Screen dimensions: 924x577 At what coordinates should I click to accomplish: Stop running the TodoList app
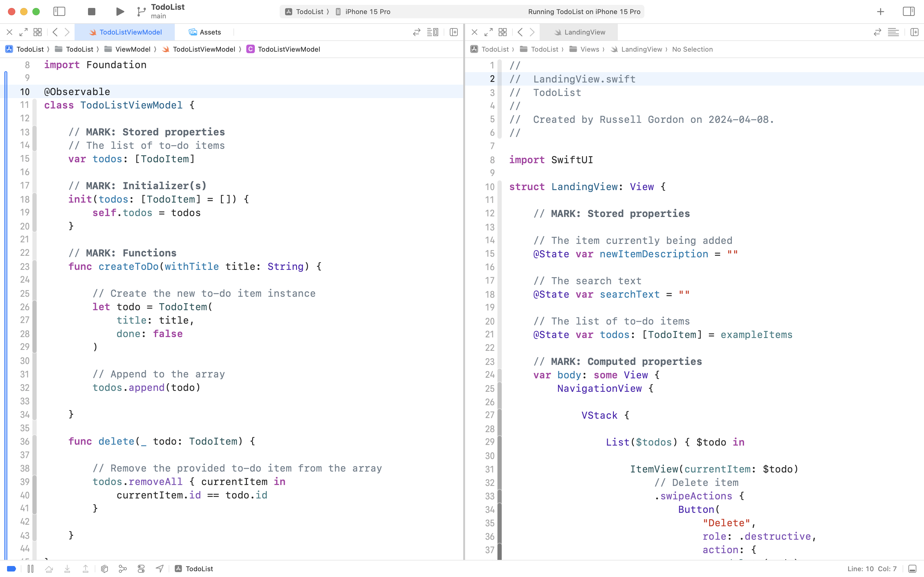(x=91, y=11)
